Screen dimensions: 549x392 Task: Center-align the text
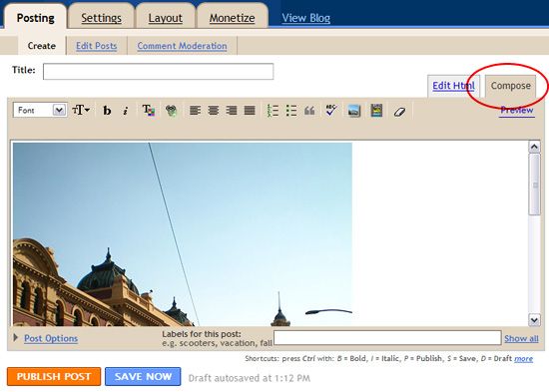pos(214,111)
